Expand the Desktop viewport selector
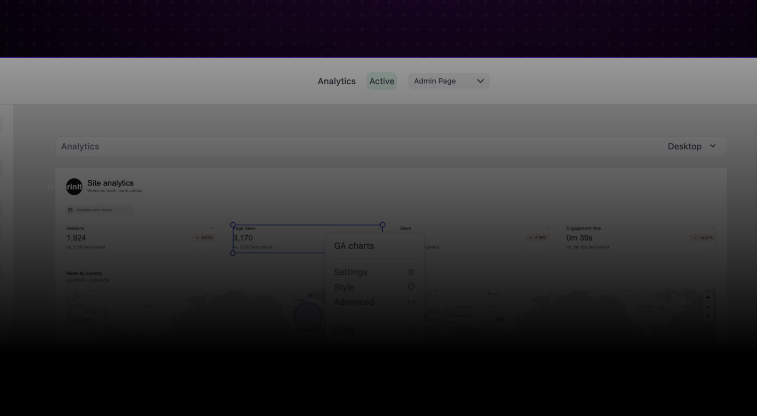757x416 pixels. [691, 146]
